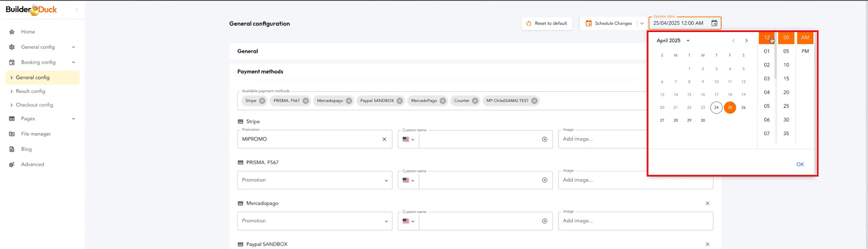
Task: Click the calendar icon in Update date field
Action: 714,23
